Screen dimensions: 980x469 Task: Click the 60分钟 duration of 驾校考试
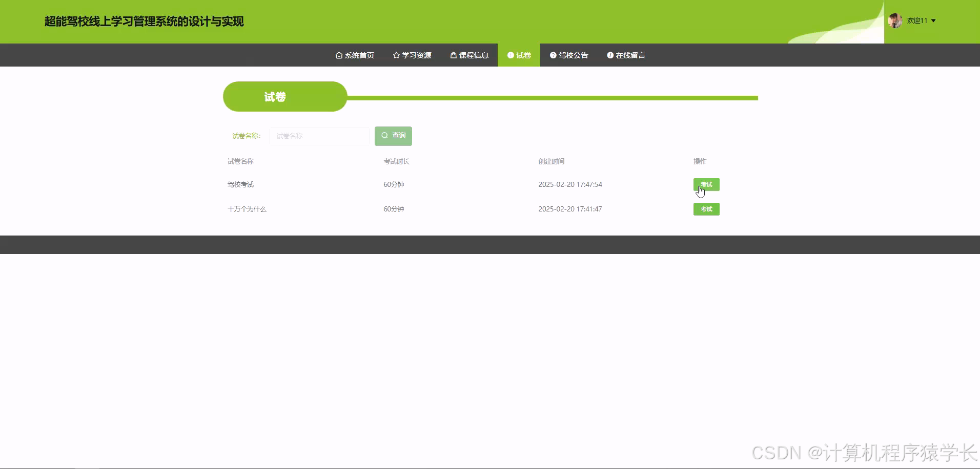(x=394, y=184)
